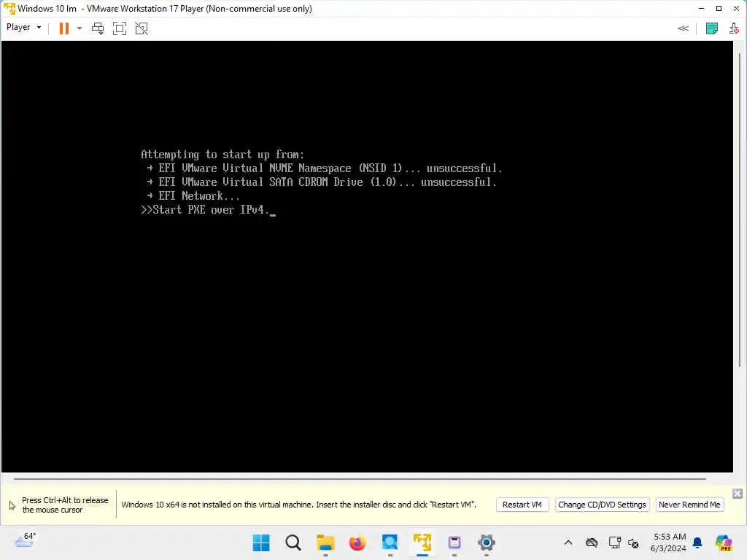Screen dimensions: 747x560
Task: Click Never Remind Me button
Action: pyautogui.click(x=689, y=505)
